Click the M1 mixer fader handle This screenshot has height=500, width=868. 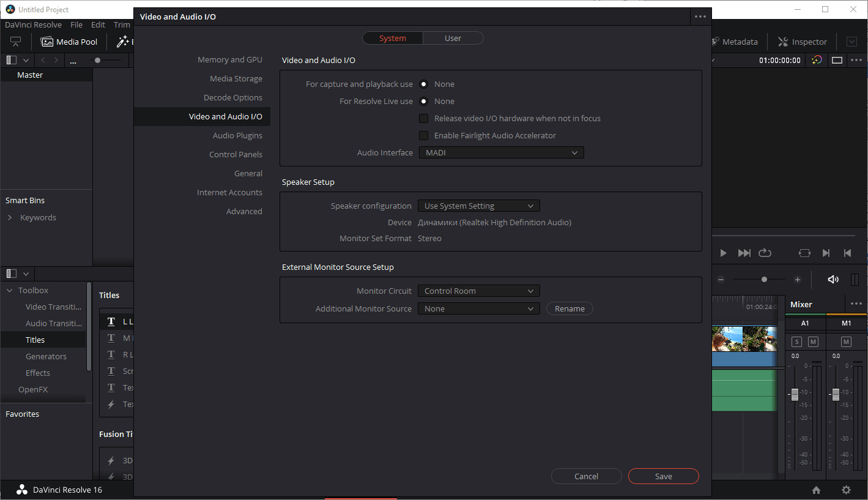tap(836, 395)
